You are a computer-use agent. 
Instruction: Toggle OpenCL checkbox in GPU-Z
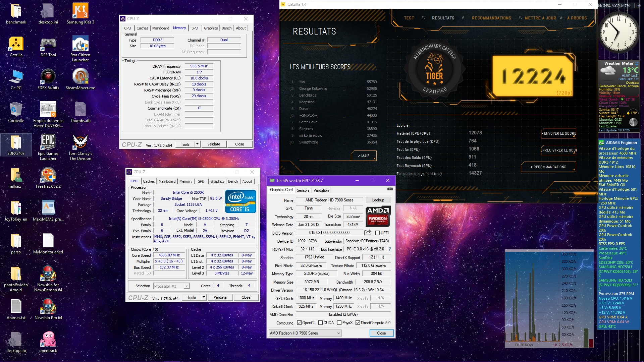pyautogui.click(x=300, y=323)
